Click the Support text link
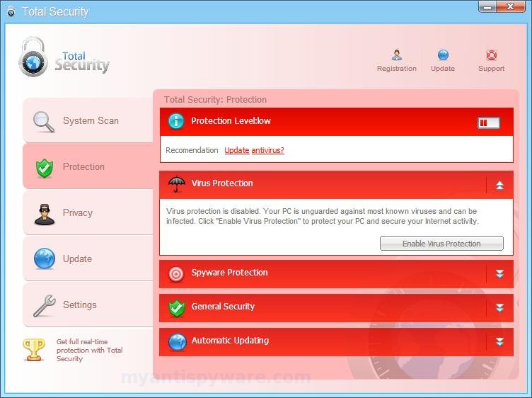The width and height of the screenshot is (532, 398). [x=491, y=68]
